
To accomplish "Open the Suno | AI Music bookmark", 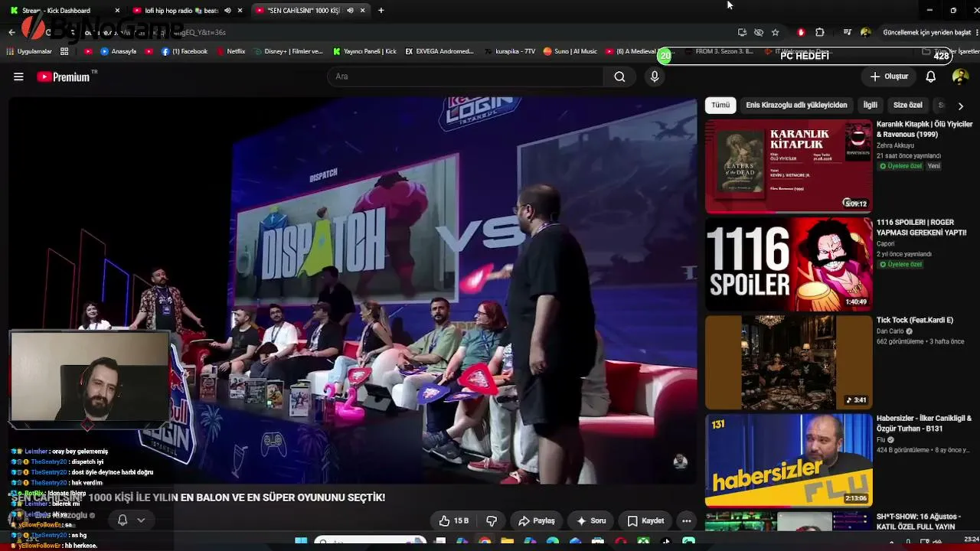I will (570, 51).
